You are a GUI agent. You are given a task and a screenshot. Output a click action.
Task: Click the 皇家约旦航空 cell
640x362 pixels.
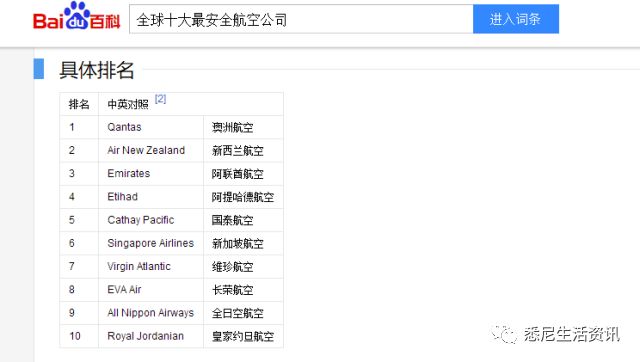click(243, 337)
